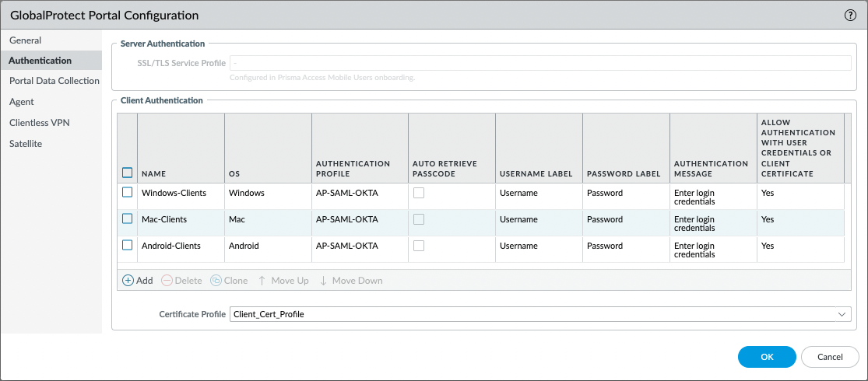Screen dimensions: 868x381
Task: Click the Delete minus icon
Action: 167,281
